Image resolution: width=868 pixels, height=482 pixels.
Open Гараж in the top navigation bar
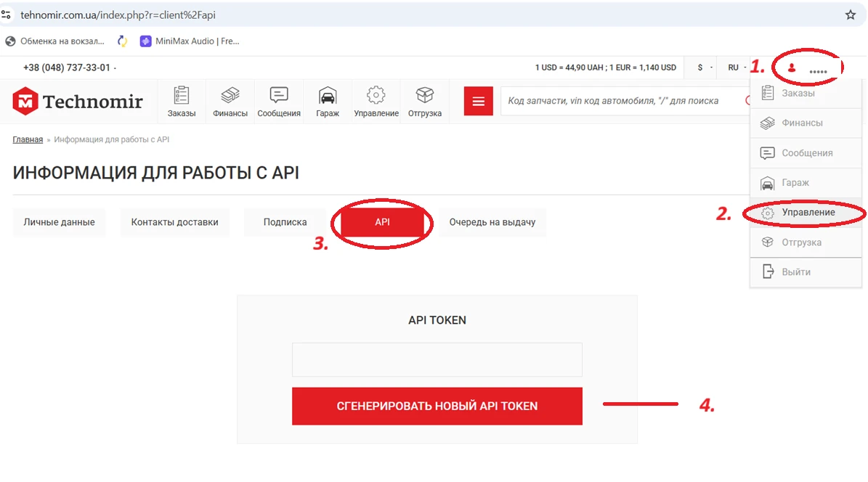(328, 102)
